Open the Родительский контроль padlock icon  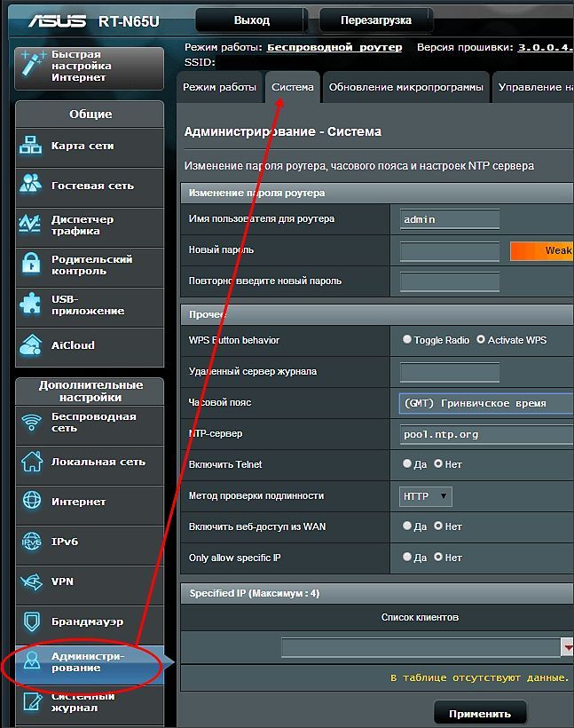[x=31, y=264]
